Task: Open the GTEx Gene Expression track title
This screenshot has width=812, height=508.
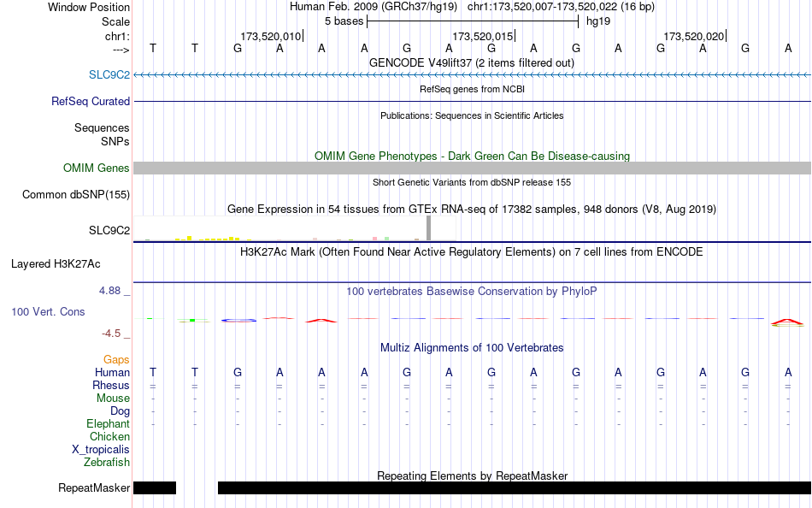Action: (x=472, y=209)
